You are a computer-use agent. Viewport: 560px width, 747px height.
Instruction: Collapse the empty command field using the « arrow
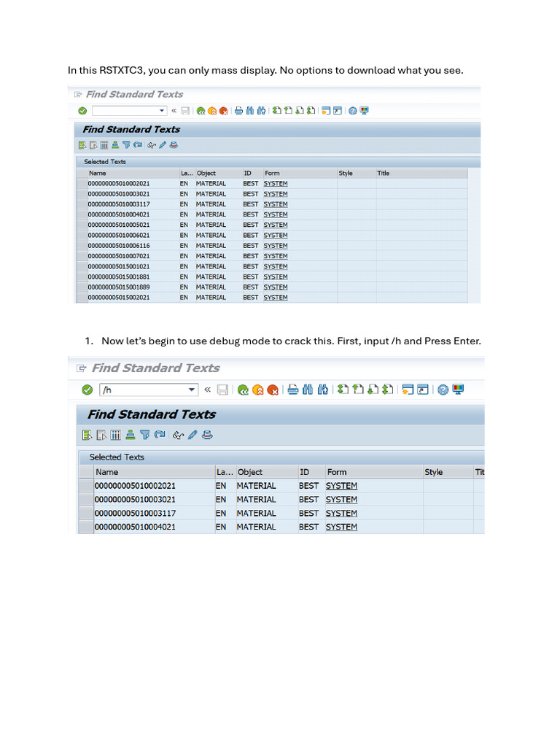point(174,111)
